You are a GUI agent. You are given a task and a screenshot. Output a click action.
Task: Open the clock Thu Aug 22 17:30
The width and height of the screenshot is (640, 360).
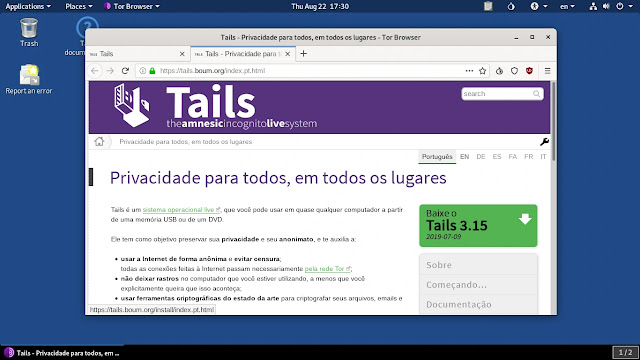tap(320, 6)
